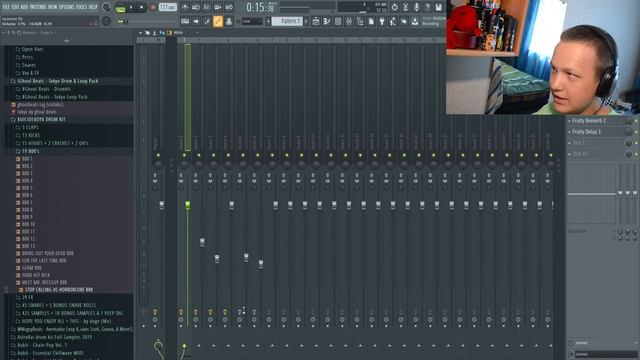Open the Playlist view icon
Image resolution: width=640 pixels, height=360 pixels.
coord(316,21)
